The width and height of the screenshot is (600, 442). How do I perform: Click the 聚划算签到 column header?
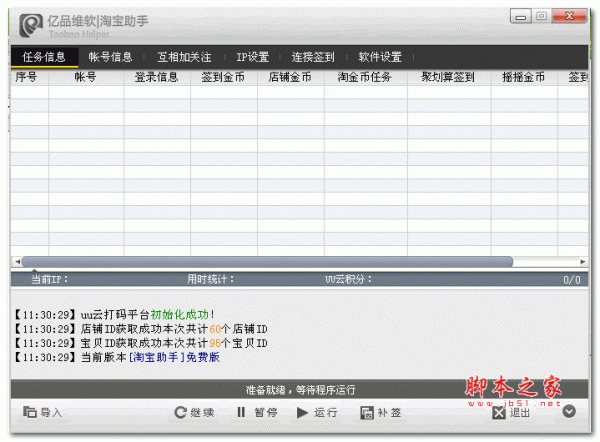(448, 77)
